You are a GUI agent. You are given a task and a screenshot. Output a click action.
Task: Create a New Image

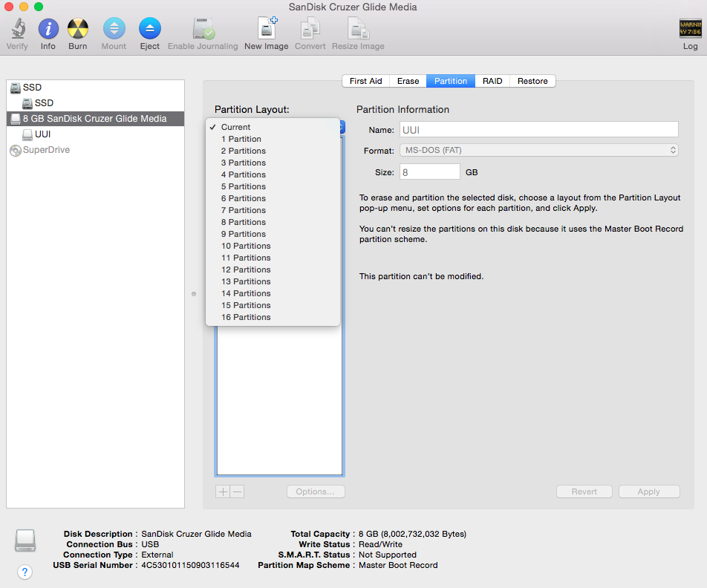pos(267,29)
